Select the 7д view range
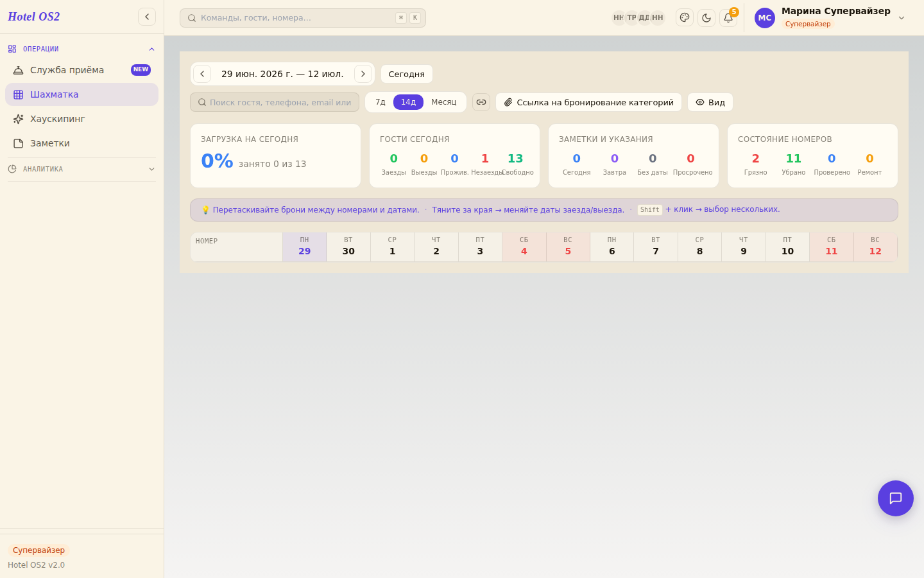924x578 pixels. [381, 102]
